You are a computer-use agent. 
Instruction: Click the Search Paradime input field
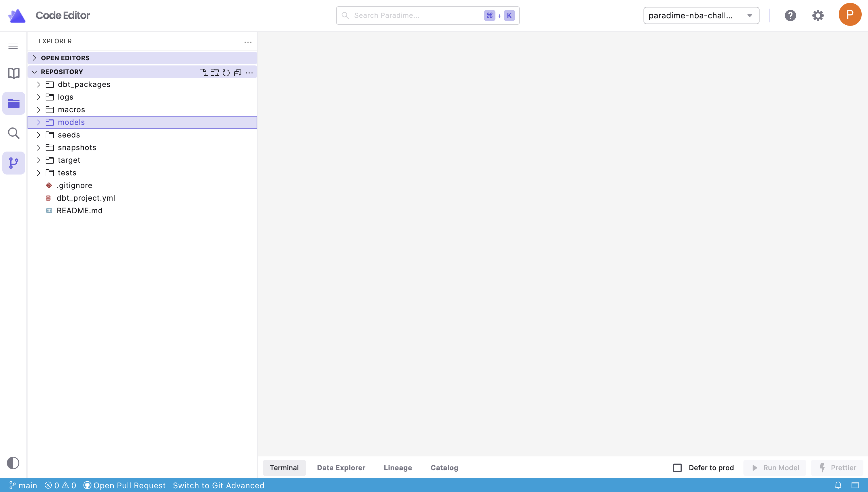point(416,16)
